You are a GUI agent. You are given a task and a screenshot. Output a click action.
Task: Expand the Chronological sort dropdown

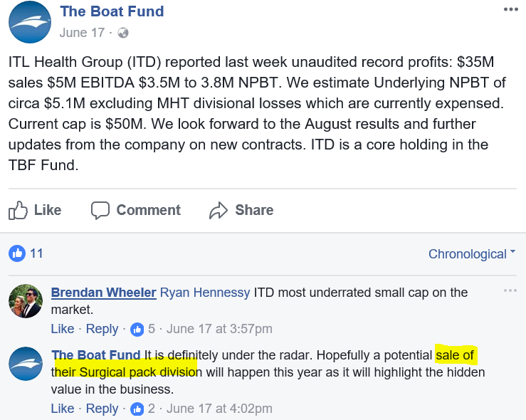coord(472,254)
